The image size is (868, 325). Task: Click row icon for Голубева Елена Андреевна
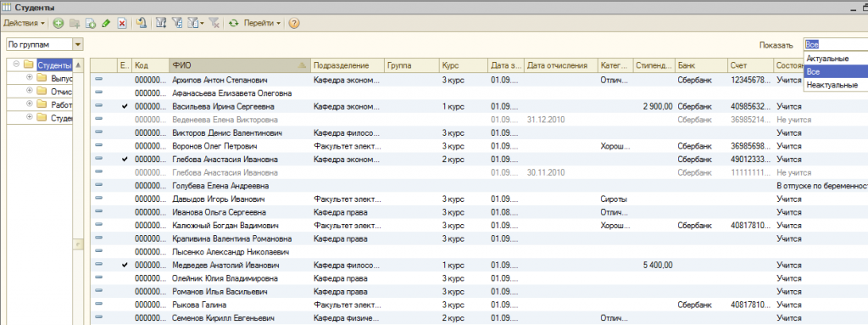click(x=99, y=185)
